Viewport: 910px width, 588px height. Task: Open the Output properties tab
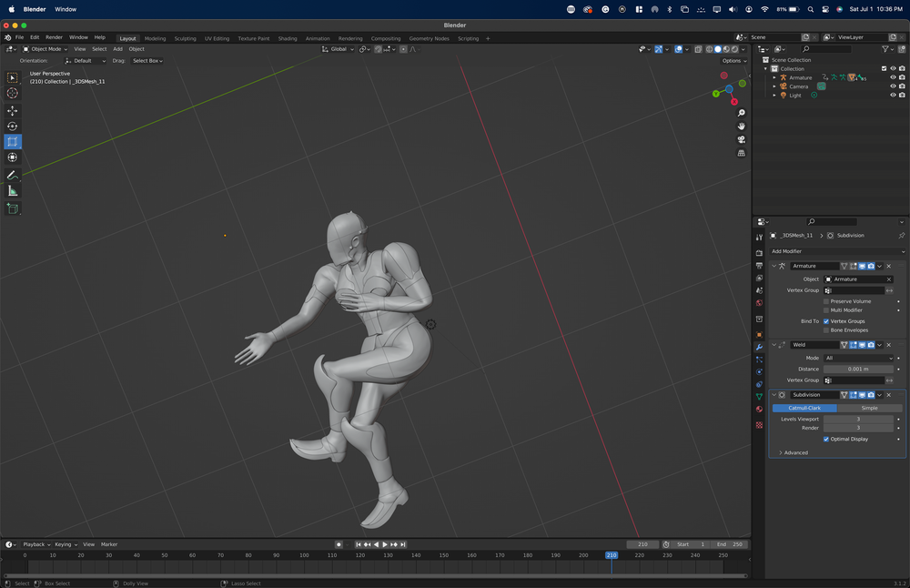point(759,265)
